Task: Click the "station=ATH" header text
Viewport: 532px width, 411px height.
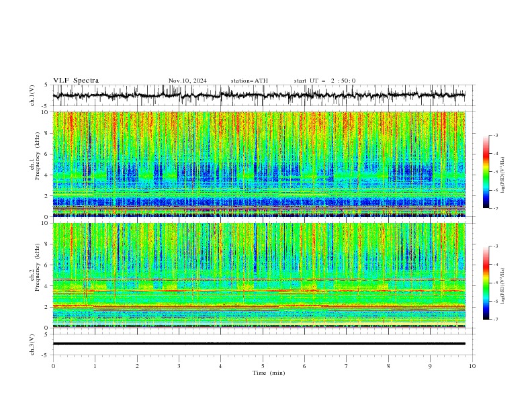Action: pos(249,81)
